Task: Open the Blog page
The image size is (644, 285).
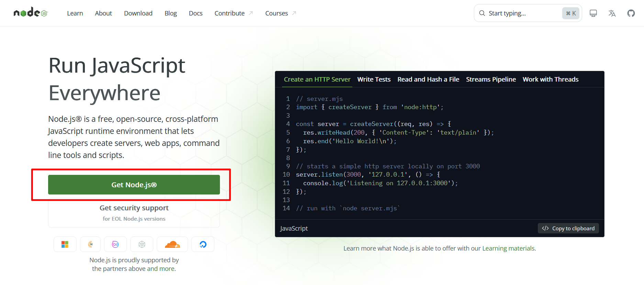Action: point(170,13)
